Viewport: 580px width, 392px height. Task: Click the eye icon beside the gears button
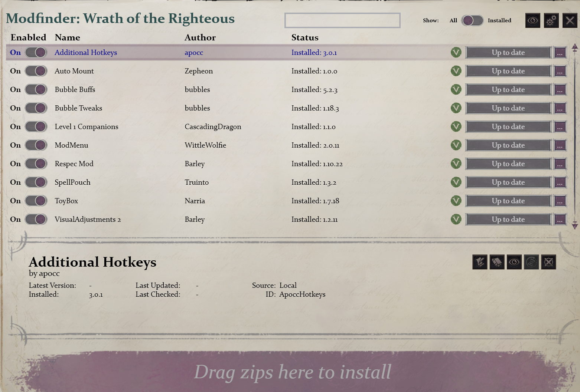[x=532, y=20]
